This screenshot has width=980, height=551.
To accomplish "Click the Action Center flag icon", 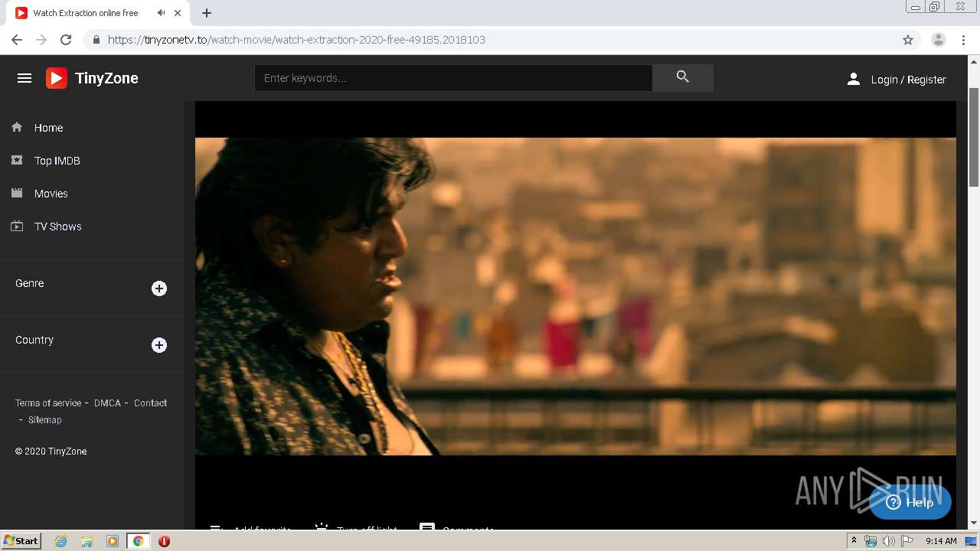I will coord(907,541).
